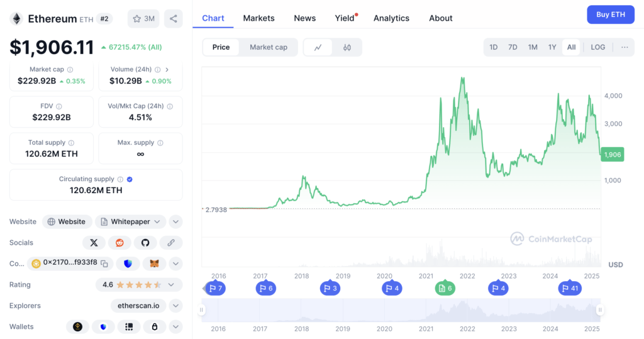This screenshot has height=339, width=644.
Task: Expand more website links chevron
Action: [176, 222]
